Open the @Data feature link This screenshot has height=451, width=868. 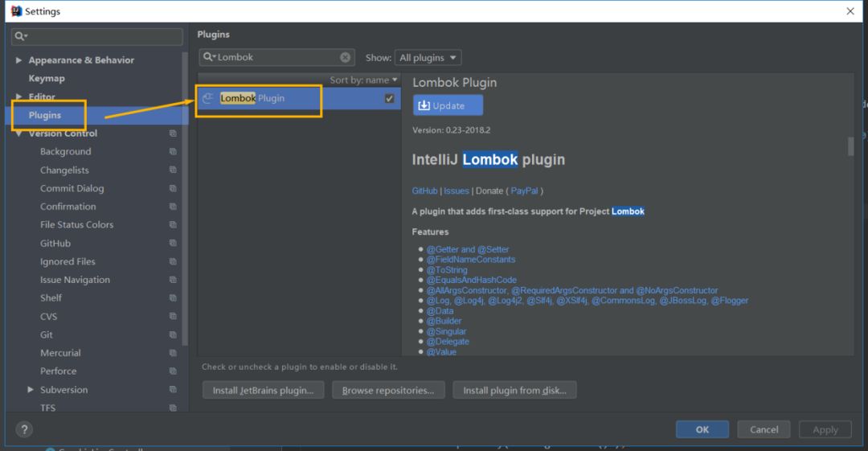[x=440, y=311]
